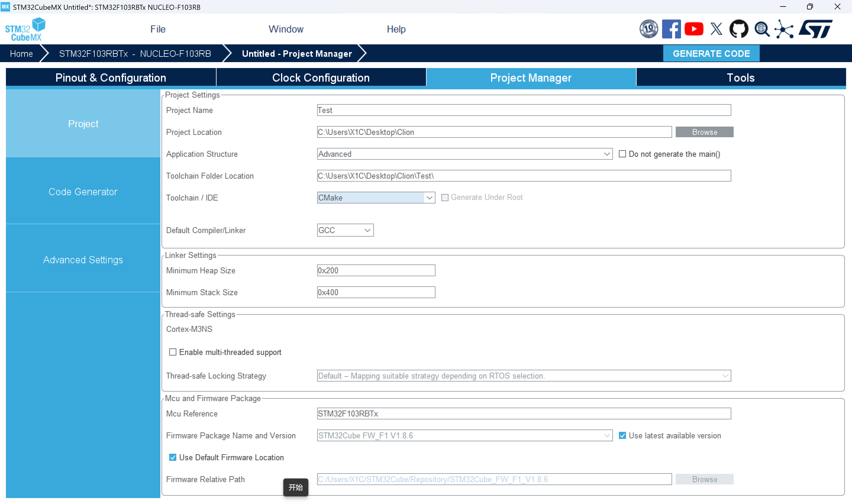
Task: Click the Toolchain Folder Location field
Action: (524, 176)
